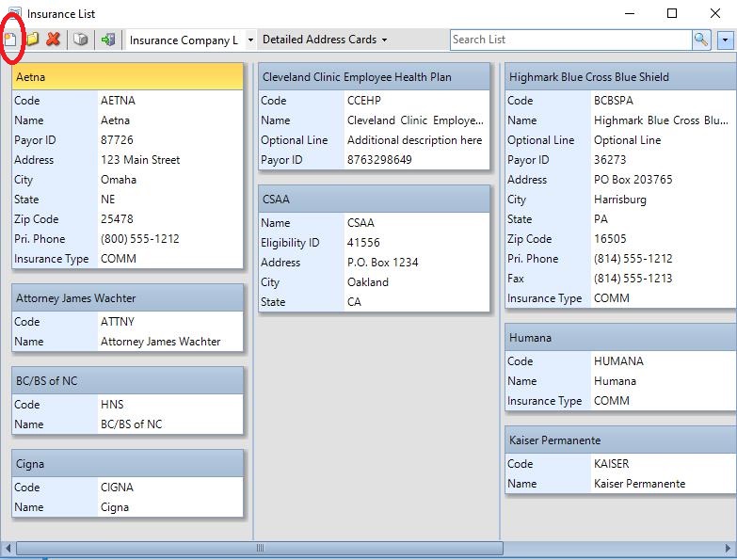
Task: Click the search magnifier icon
Action: pos(701,40)
